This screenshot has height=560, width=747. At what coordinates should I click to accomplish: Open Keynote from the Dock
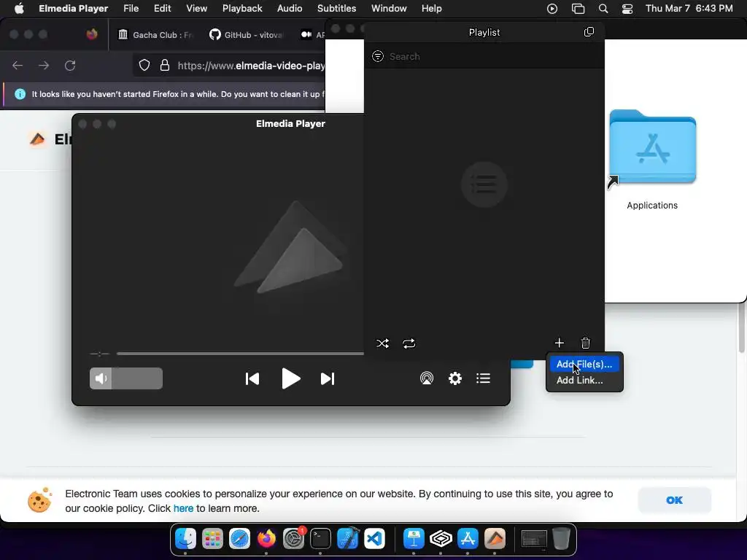click(414, 539)
